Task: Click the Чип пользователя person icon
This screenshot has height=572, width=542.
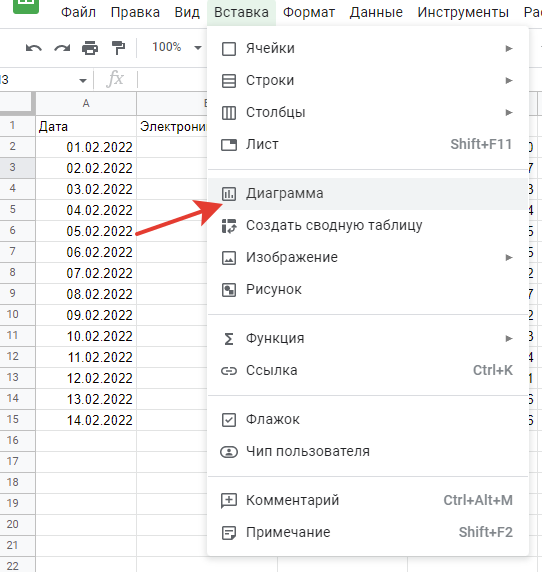Action: (x=229, y=452)
